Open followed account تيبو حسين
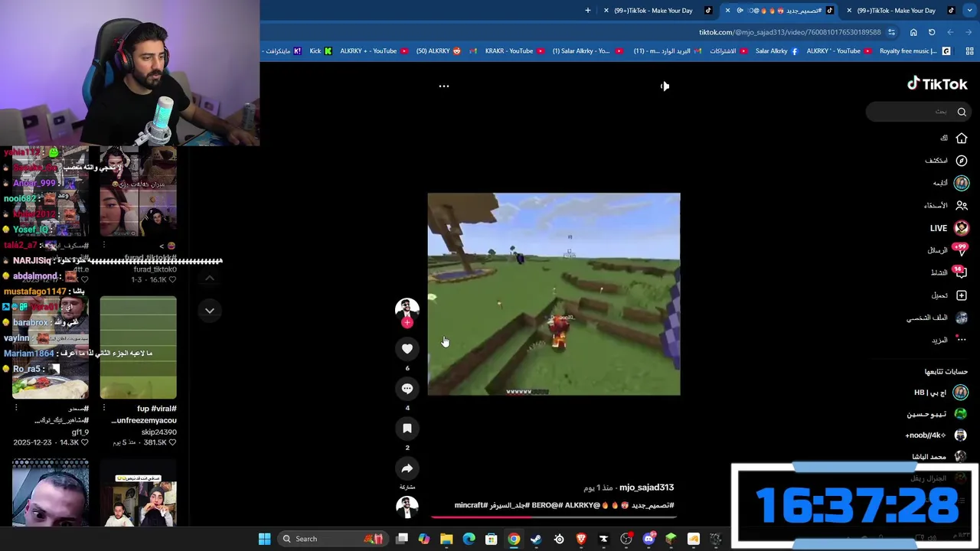 pos(938,414)
